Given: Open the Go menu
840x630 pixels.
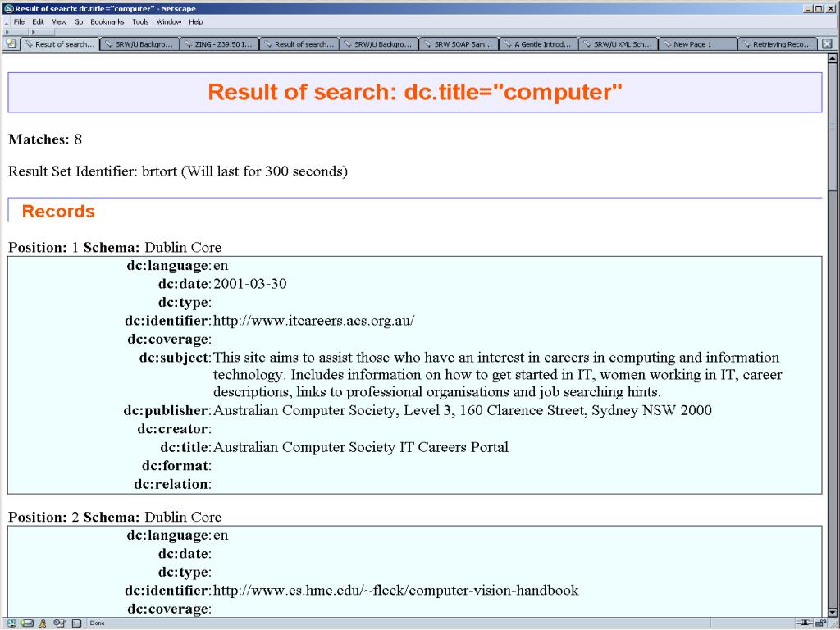Looking at the screenshot, I should tap(79, 22).
